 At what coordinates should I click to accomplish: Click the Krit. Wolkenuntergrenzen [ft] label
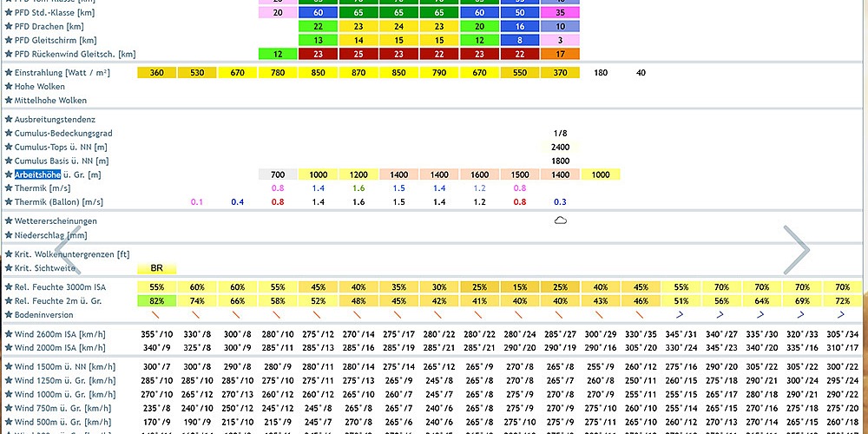(72, 254)
